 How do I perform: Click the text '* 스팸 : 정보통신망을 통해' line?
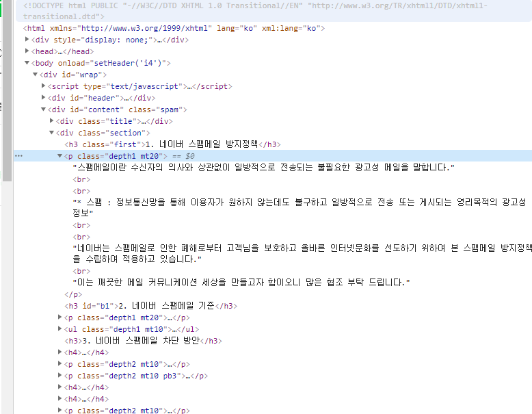(300, 207)
